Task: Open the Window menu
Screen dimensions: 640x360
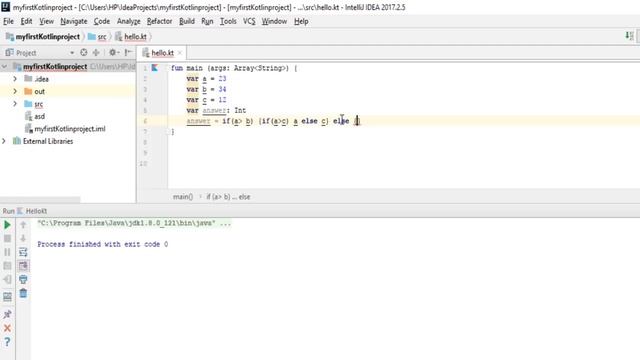Action: coord(274,21)
